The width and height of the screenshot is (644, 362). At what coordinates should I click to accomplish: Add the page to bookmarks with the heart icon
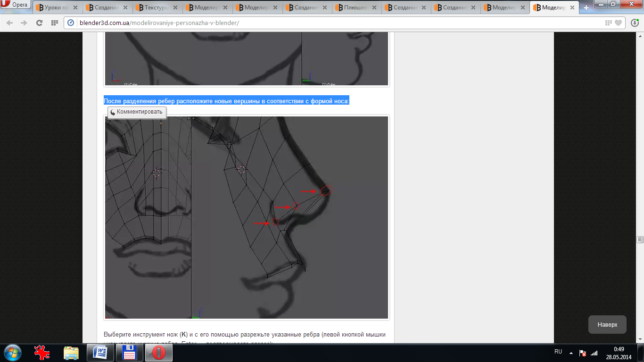(x=618, y=23)
